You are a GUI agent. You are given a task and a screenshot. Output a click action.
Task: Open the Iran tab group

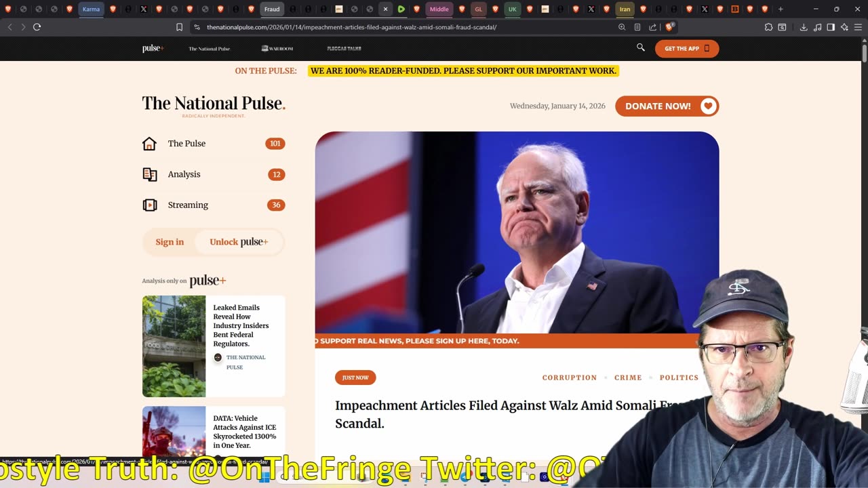[625, 9]
